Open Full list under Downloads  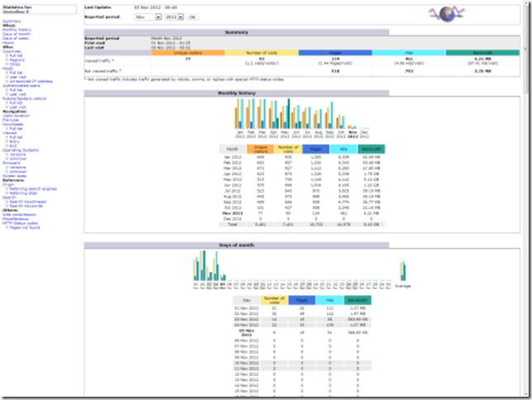[x=16, y=129]
